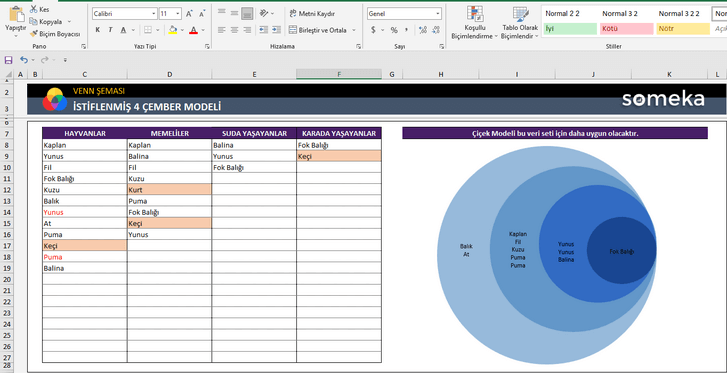Align text right
Viewport: 727px width, 373px height.
[x=248, y=30]
